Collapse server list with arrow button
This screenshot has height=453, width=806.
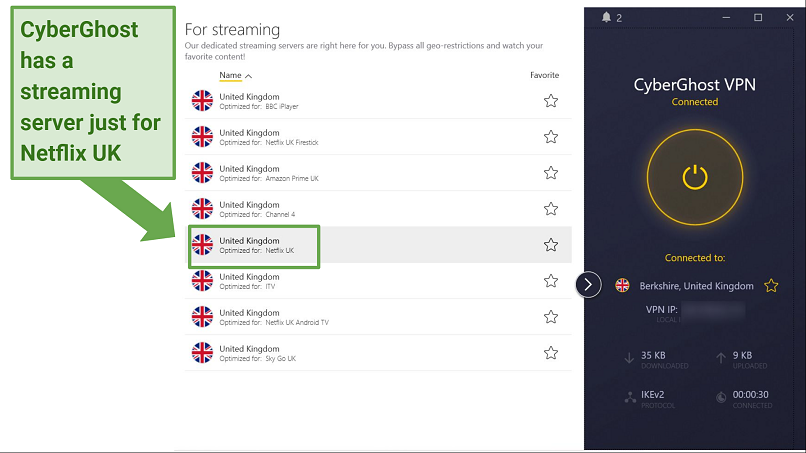[x=588, y=285]
